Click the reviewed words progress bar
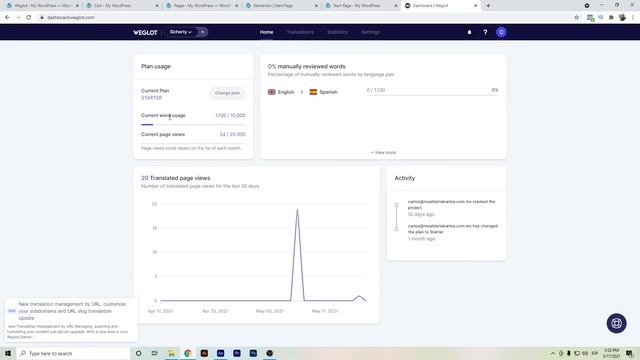 (x=432, y=95)
